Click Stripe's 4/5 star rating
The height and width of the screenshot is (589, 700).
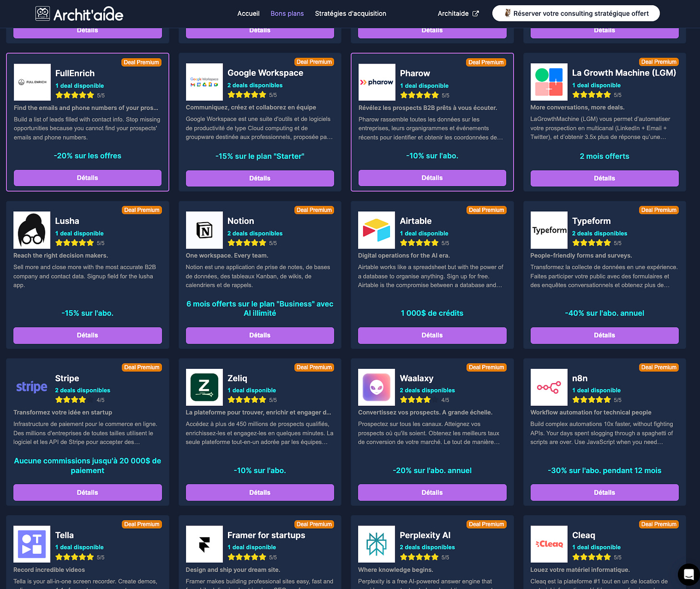pos(80,400)
